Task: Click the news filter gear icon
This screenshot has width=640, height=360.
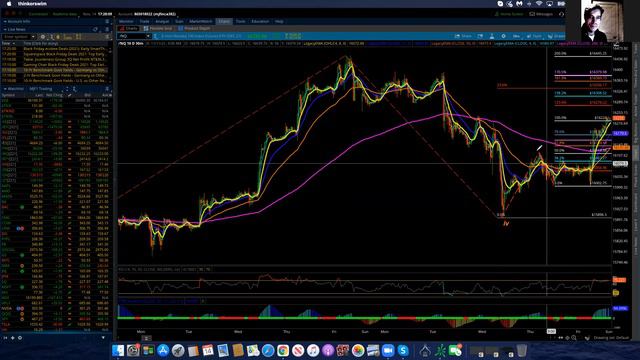Action: pyautogui.click(x=43, y=37)
